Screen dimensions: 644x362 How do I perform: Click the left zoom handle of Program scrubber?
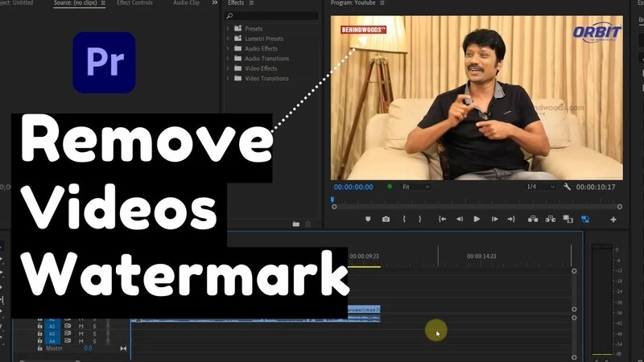point(334,207)
